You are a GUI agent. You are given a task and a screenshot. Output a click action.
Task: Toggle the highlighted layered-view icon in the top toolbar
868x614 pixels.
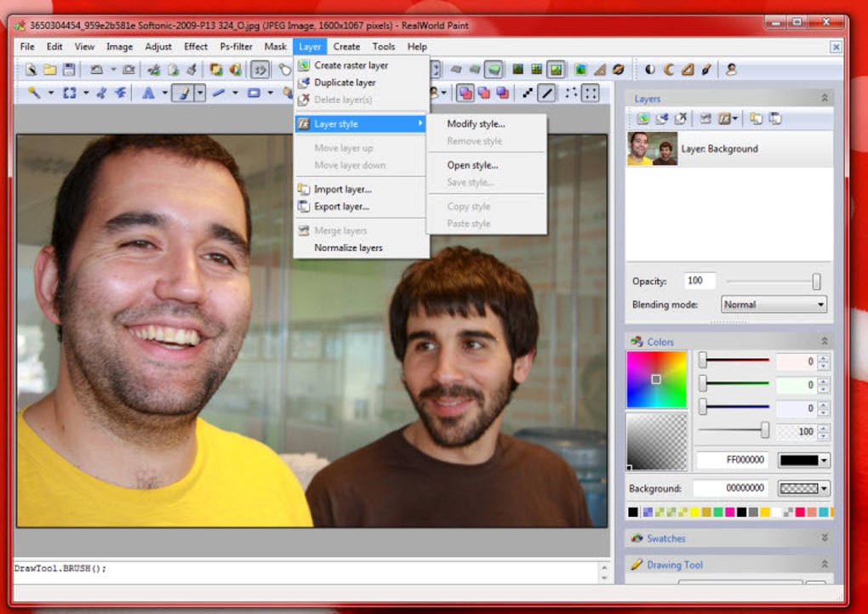(x=494, y=70)
